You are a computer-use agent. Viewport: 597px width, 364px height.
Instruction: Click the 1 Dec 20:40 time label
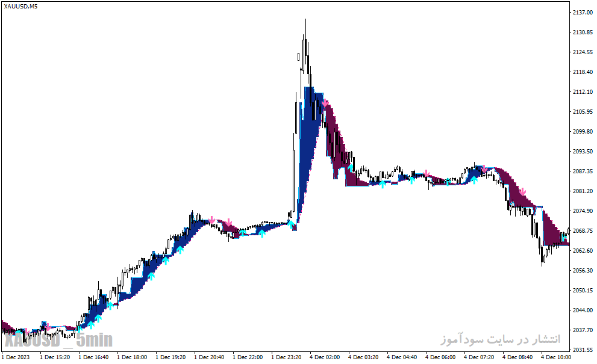click(x=209, y=357)
